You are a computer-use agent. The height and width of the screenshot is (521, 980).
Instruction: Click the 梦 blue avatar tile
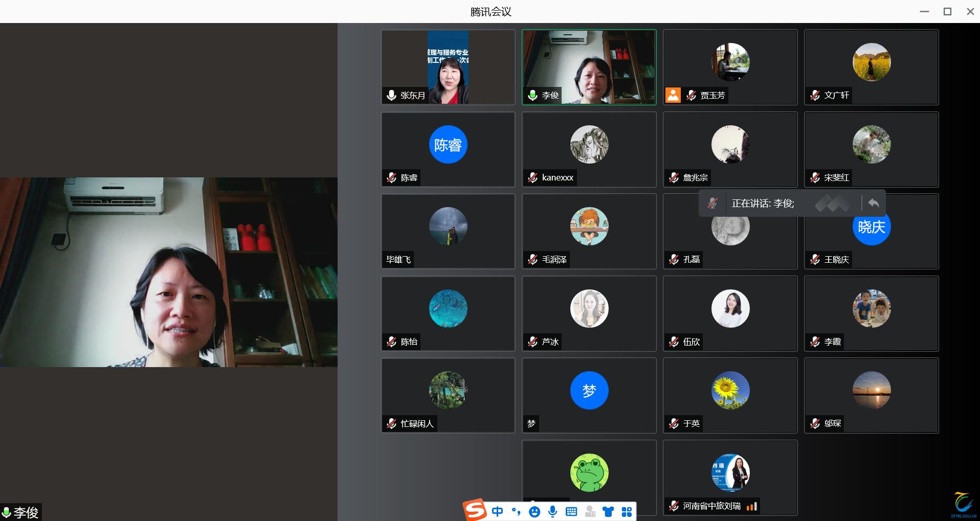[x=589, y=391]
